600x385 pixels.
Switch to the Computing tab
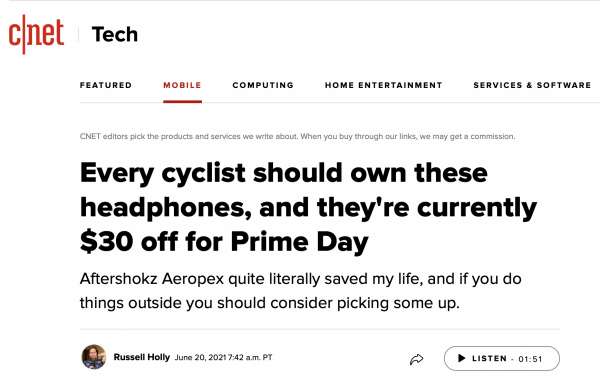(263, 85)
